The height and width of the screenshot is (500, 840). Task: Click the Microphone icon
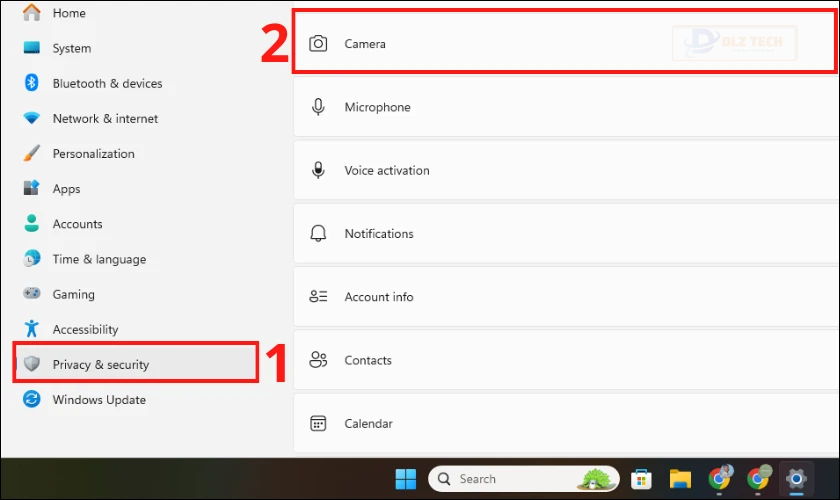click(x=318, y=107)
